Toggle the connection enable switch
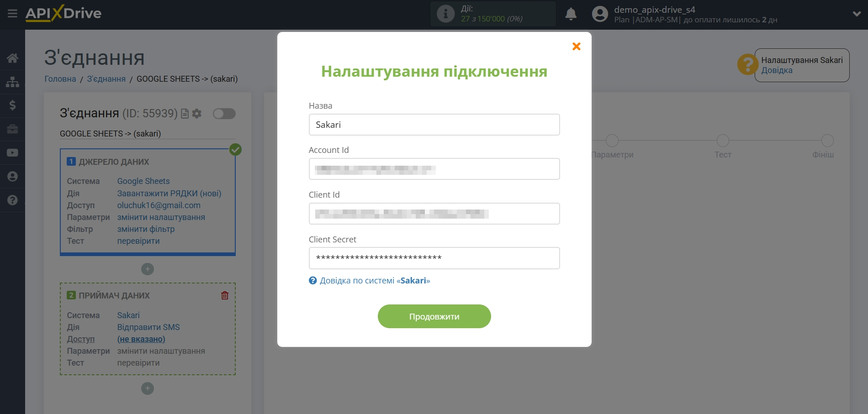 tap(224, 114)
